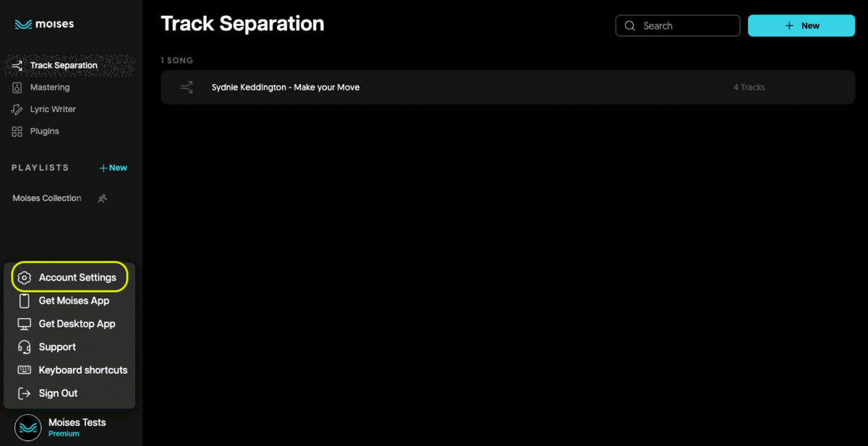The image size is (868, 446).
Task: Click the Plugins grid icon
Action: point(17,132)
